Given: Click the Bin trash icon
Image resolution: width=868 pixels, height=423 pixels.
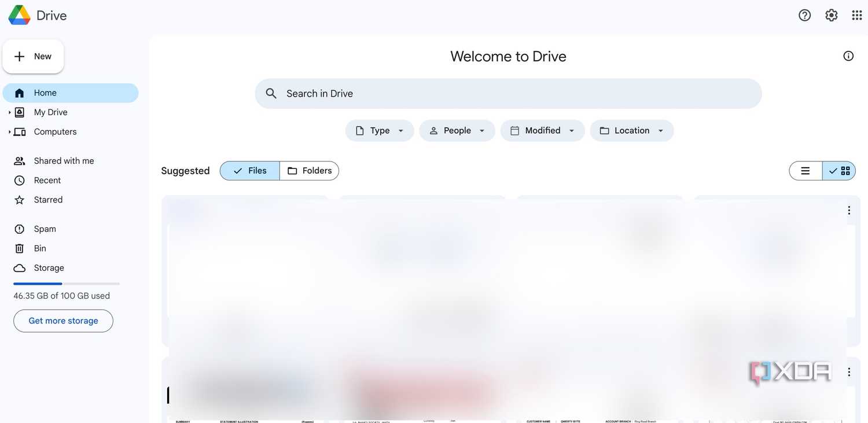Looking at the screenshot, I should coord(20,248).
